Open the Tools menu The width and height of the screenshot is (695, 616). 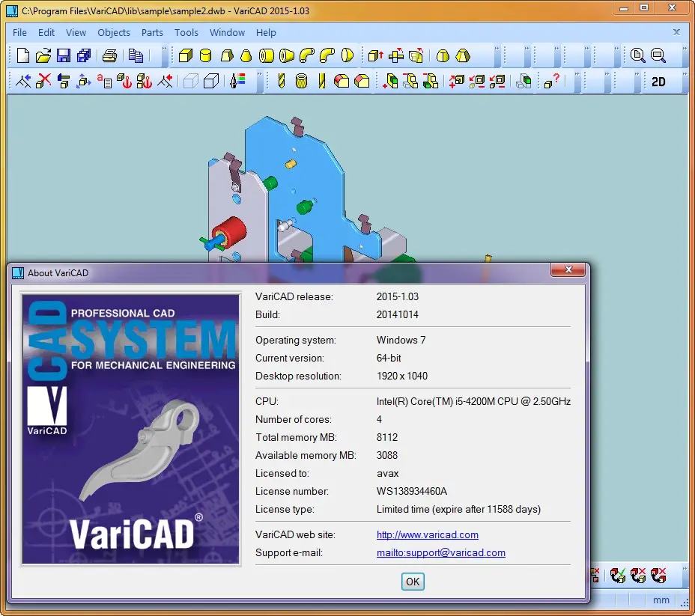point(186,32)
